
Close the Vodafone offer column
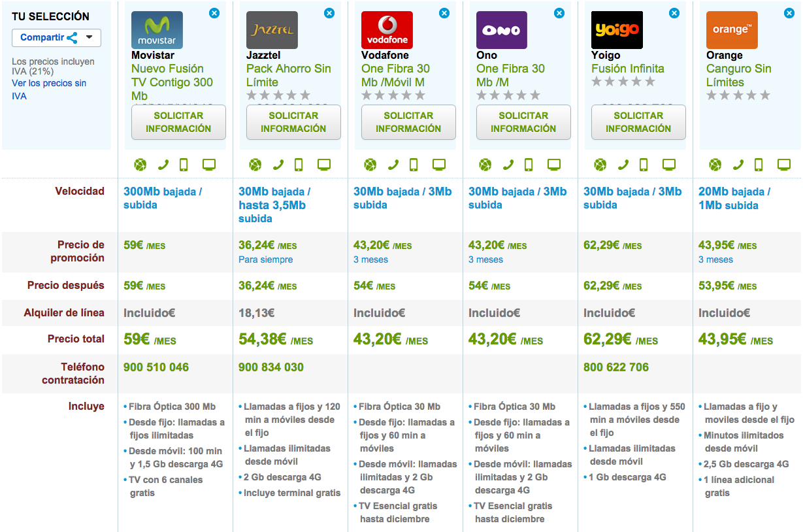pos(444,13)
